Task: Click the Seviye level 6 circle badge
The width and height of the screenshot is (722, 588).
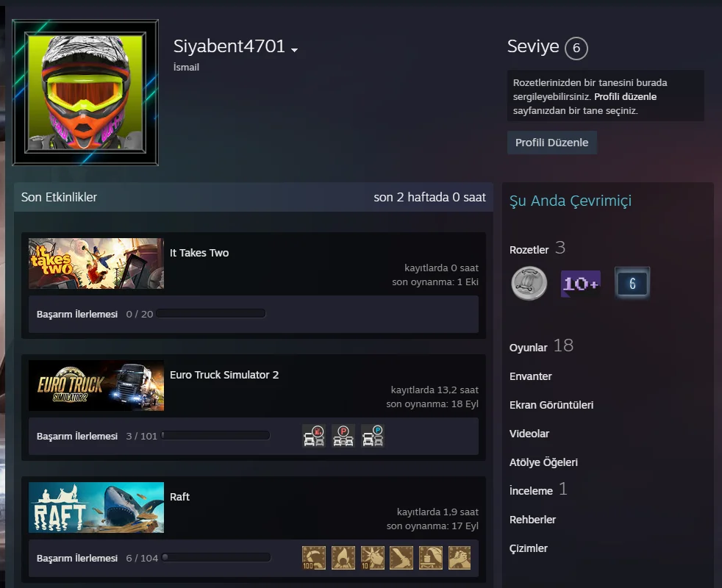Action: coord(576,48)
